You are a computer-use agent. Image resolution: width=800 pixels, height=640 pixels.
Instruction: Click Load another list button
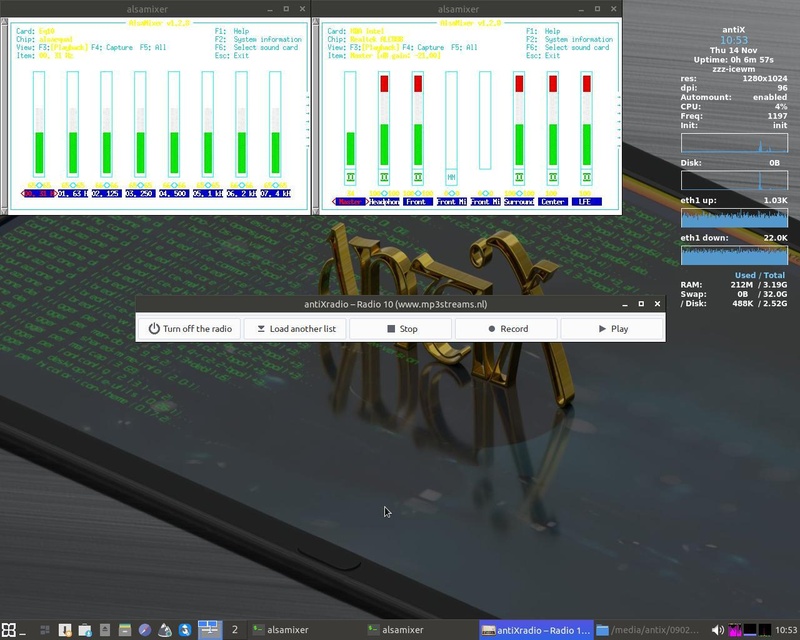295,329
